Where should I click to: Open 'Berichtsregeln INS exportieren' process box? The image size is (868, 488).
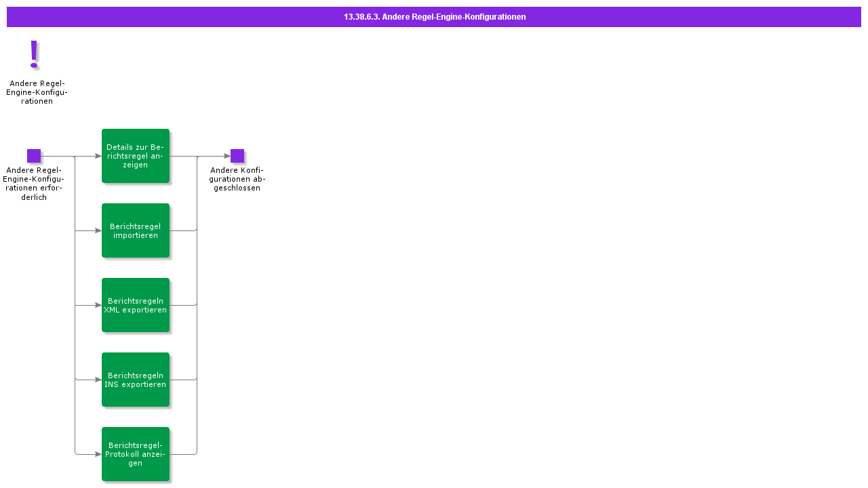point(136,380)
